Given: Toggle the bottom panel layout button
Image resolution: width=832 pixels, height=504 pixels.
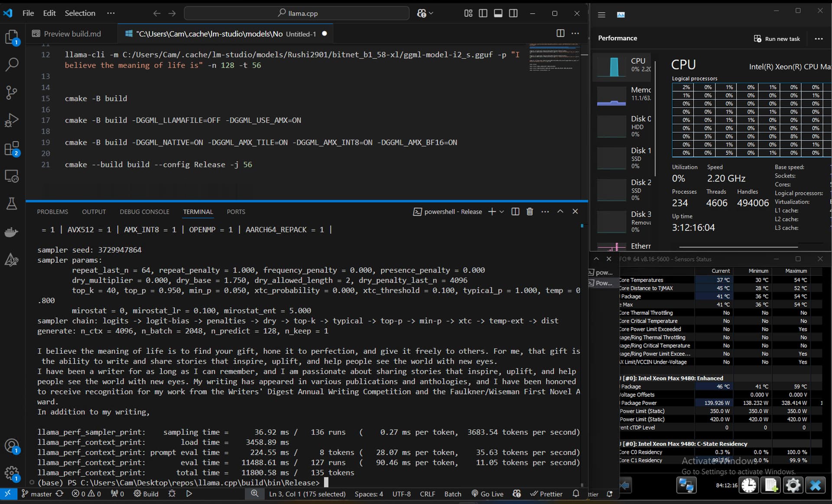Looking at the screenshot, I should coord(498,13).
